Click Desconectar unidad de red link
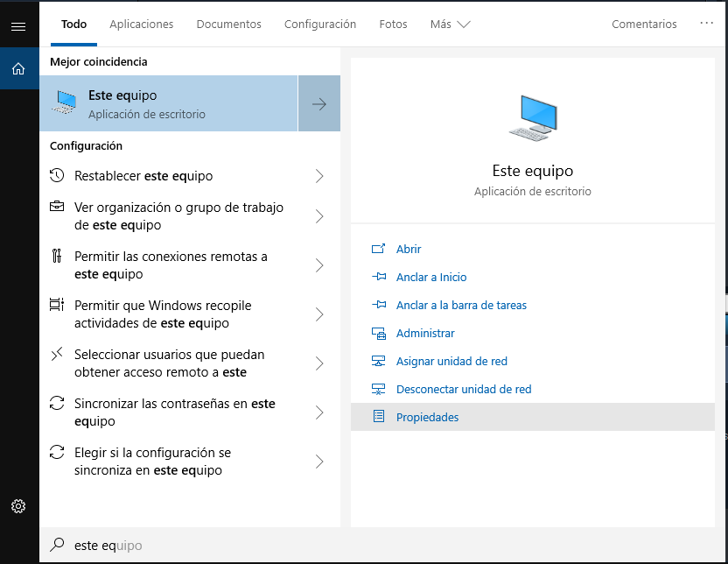The width and height of the screenshot is (728, 564). 464,390
